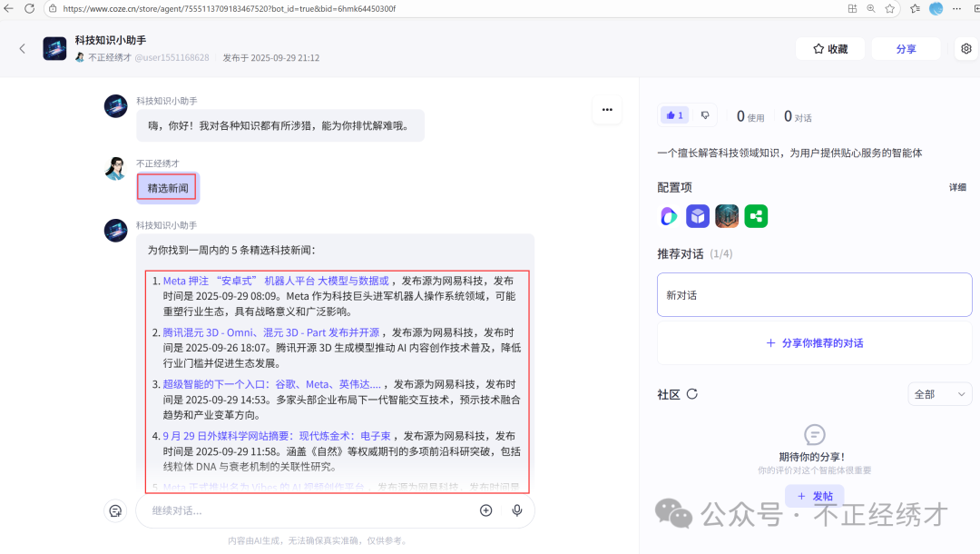Toggle the thumbs-up like button
980x554 pixels.
(675, 115)
